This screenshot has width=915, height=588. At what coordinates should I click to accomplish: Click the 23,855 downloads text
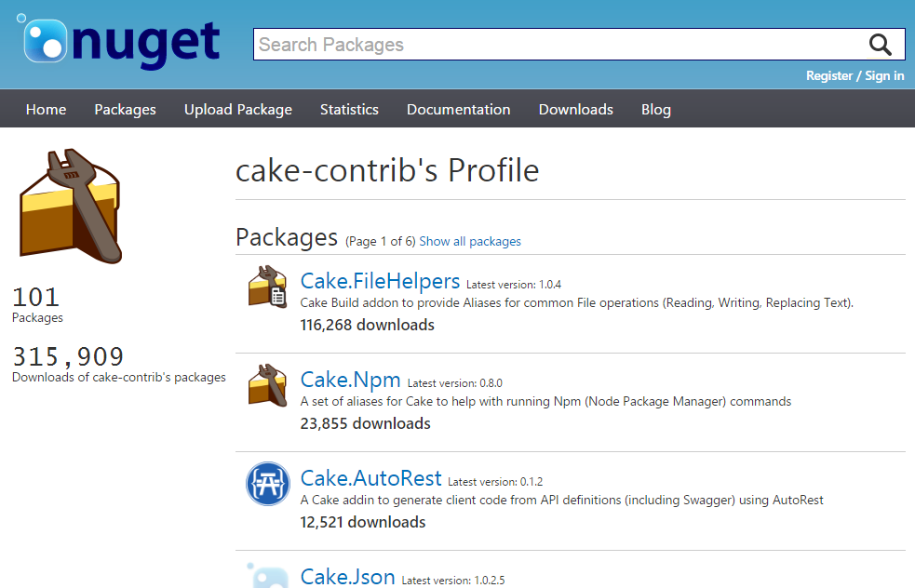click(x=365, y=423)
